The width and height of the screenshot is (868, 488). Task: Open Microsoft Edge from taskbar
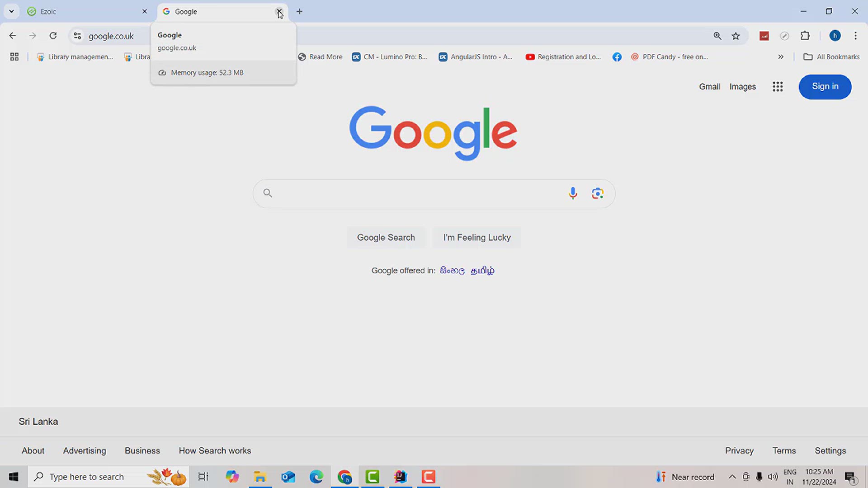coord(316,477)
